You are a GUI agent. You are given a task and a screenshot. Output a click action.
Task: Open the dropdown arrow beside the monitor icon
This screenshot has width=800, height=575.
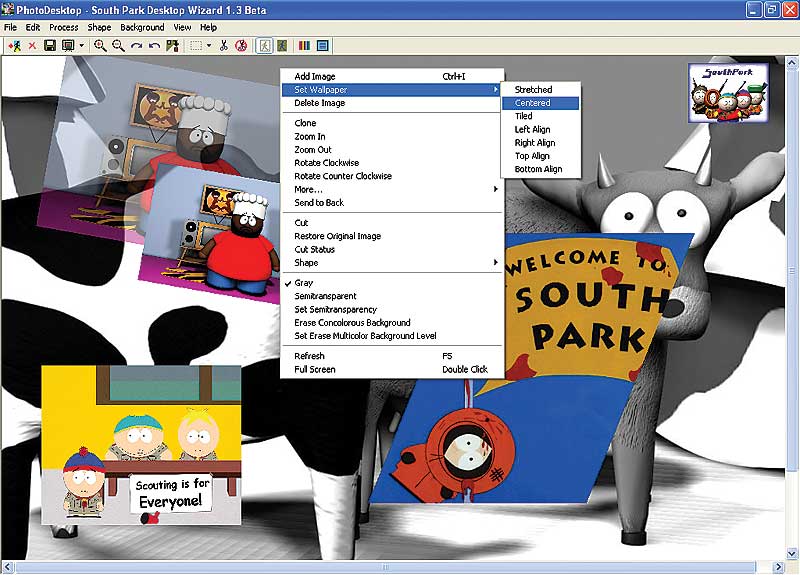point(82,46)
